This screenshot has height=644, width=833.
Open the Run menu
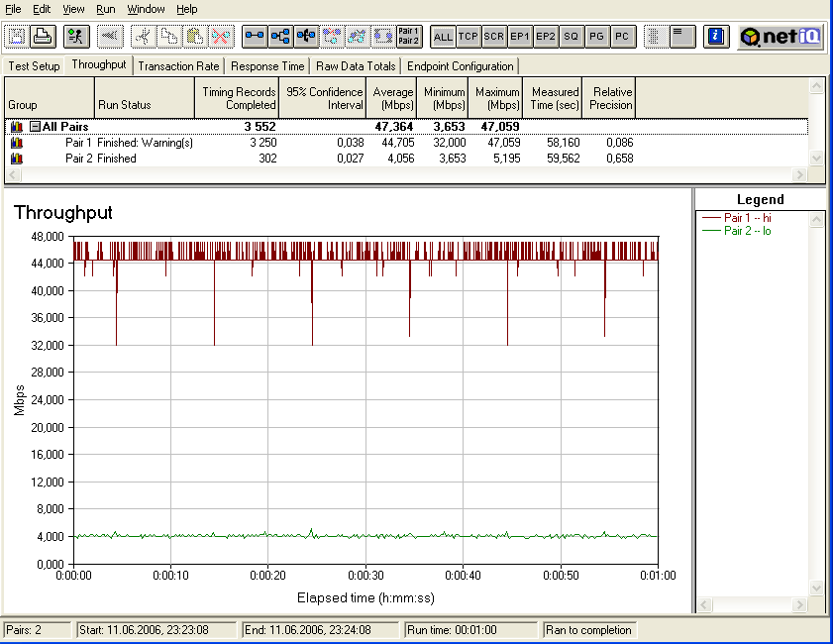[x=105, y=9]
